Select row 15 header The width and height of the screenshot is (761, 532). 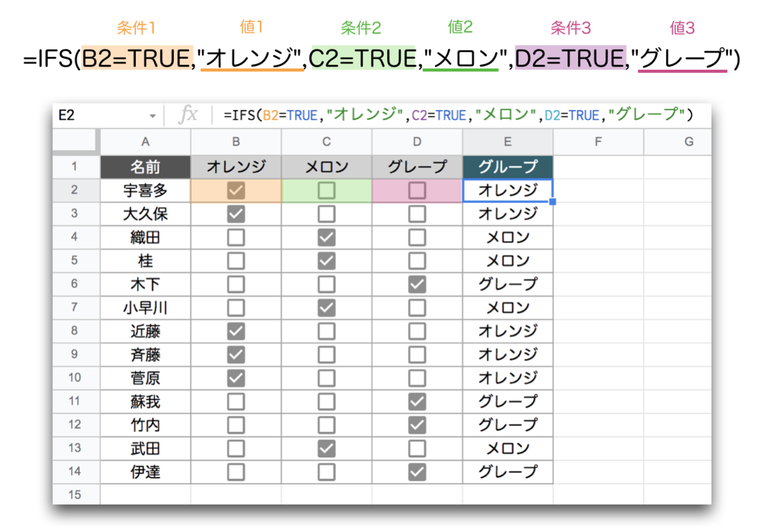pyautogui.click(x=76, y=495)
